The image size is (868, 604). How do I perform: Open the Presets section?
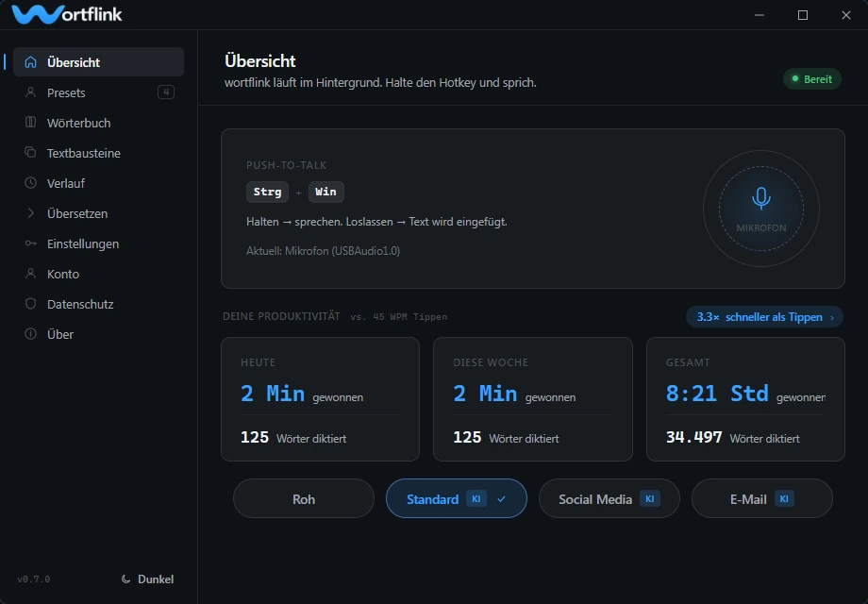point(98,92)
